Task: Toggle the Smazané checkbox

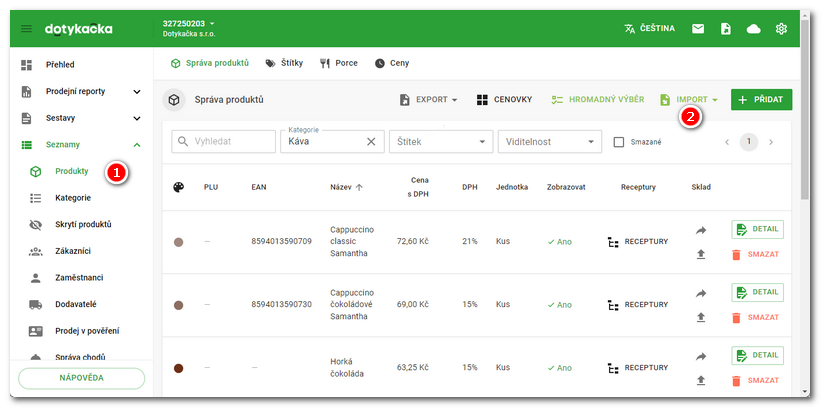Action: (x=619, y=142)
